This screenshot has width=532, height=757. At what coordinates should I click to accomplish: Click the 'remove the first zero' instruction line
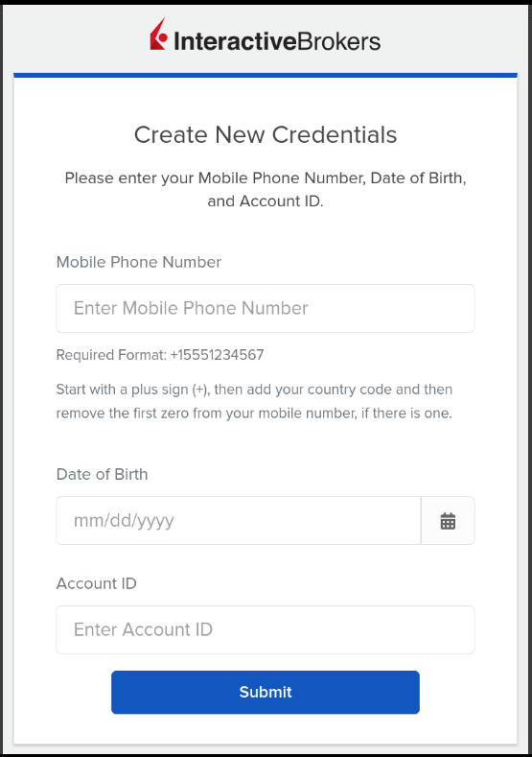click(x=254, y=414)
